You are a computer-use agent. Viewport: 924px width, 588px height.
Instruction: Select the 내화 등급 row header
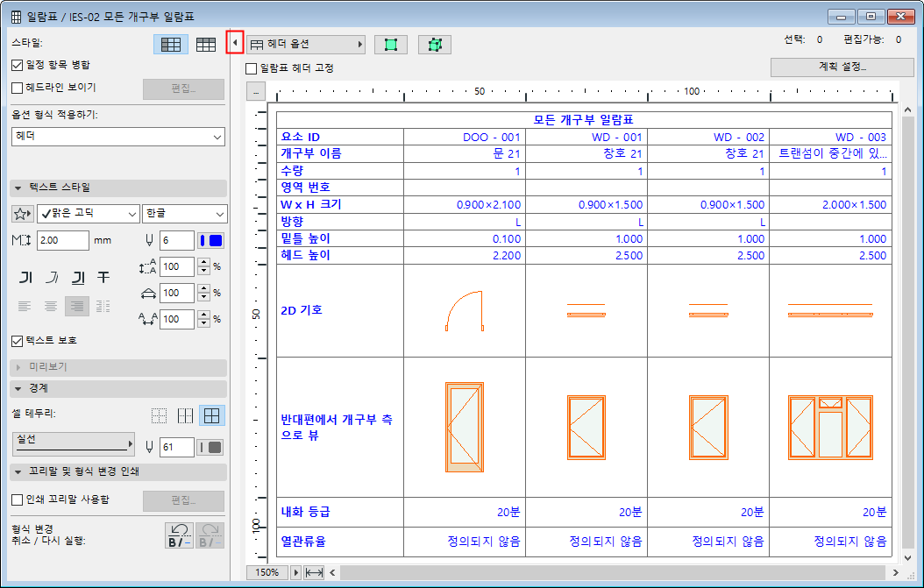pyautogui.click(x=340, y=512)
